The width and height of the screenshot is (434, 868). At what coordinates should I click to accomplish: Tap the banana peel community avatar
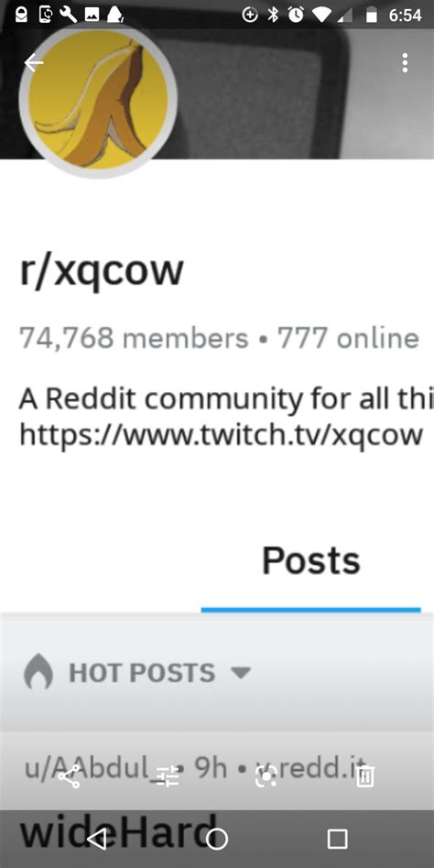98,100
